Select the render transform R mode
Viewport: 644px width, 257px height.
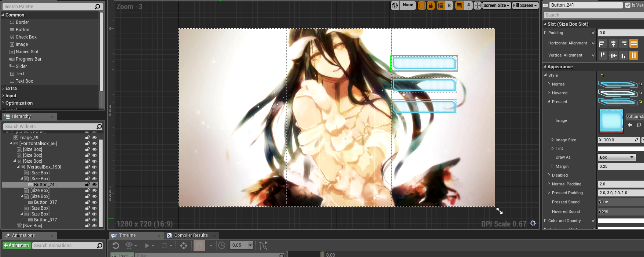pyautogui.click(x=449, y=6)
